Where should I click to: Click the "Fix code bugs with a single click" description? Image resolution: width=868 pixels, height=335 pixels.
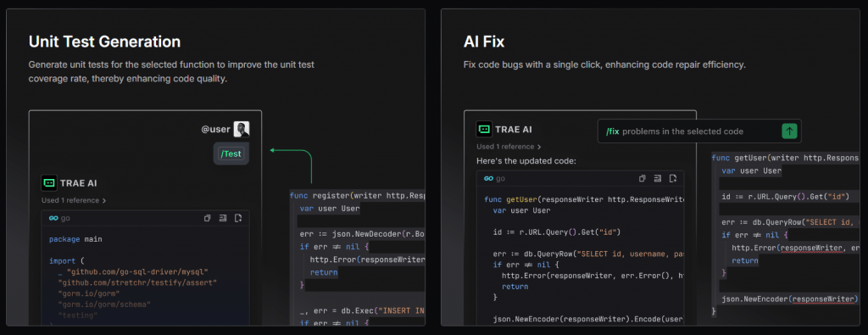604,64
